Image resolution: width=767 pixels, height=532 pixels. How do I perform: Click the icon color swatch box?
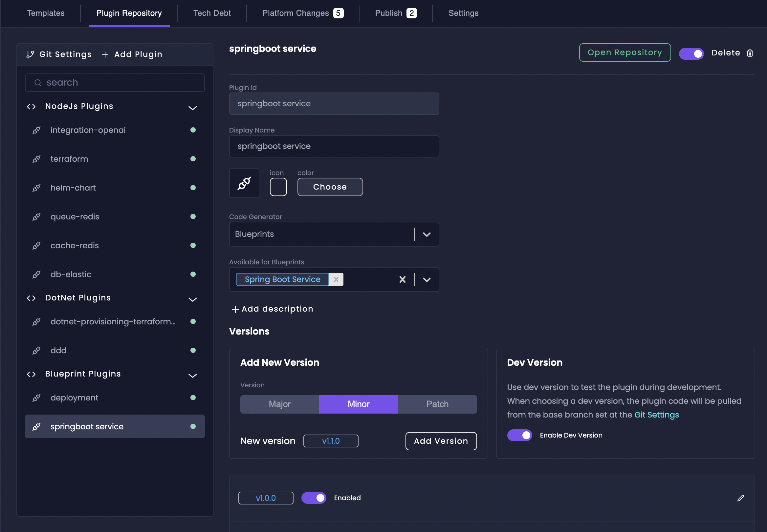(278, 187)
